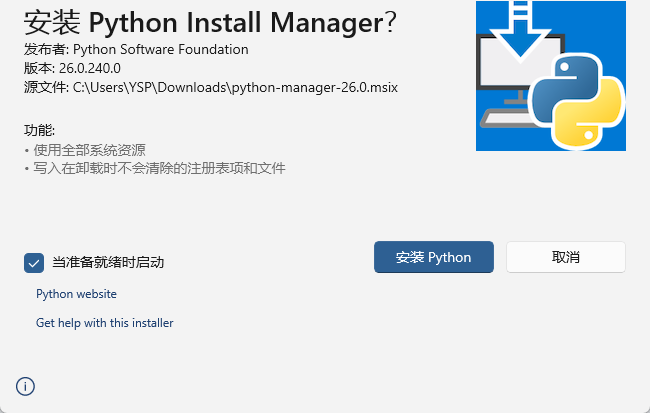
Task: Uncheck the 当准备就绪时启动 checkbox
Action: (x=34, y=263)
